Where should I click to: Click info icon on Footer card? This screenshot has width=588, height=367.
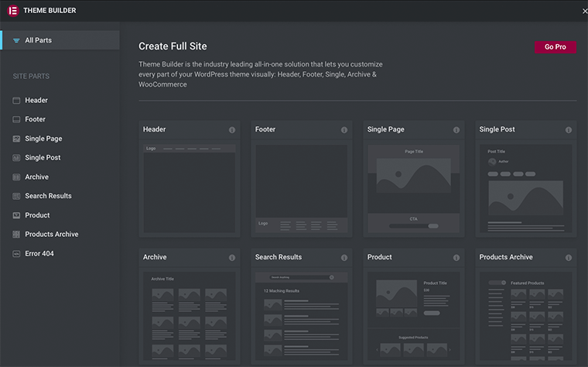tap(344, 130)
